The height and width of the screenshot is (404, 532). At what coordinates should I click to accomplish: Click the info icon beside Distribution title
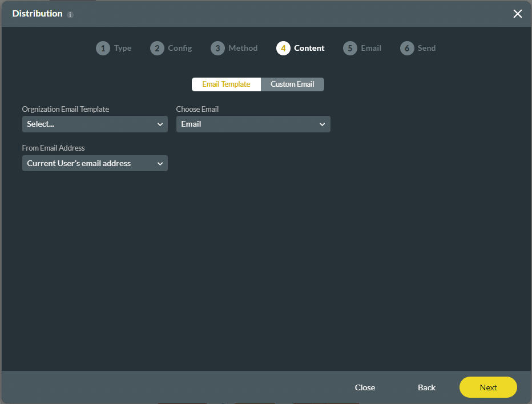(70, 14)
